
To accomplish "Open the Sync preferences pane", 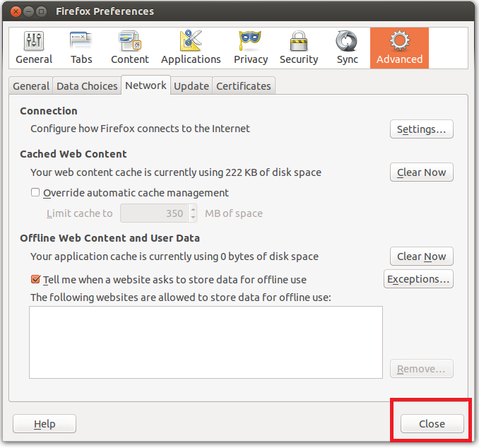I will point(347,48).
